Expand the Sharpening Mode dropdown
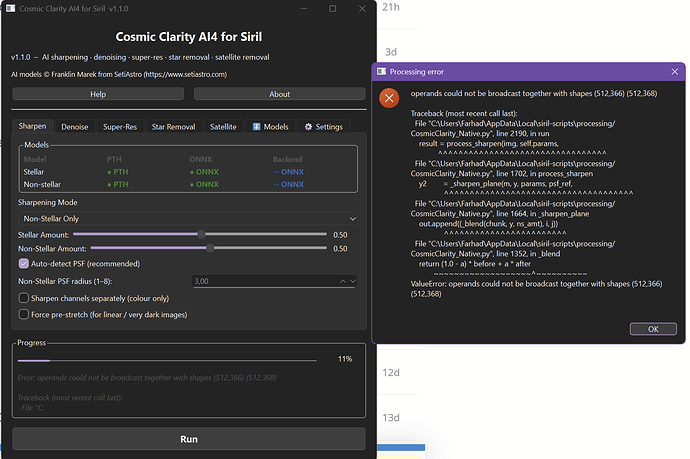690x459 pixels. coord(187,218)
